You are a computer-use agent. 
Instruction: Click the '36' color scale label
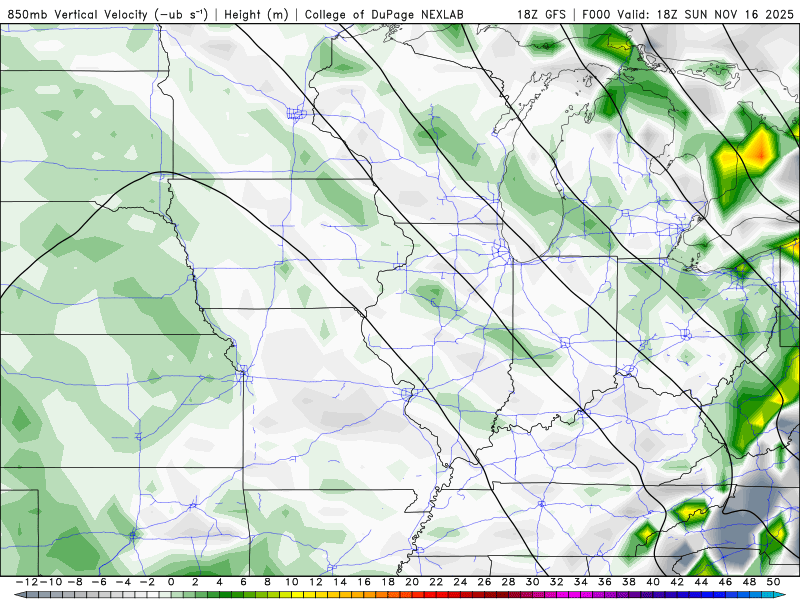605,582
